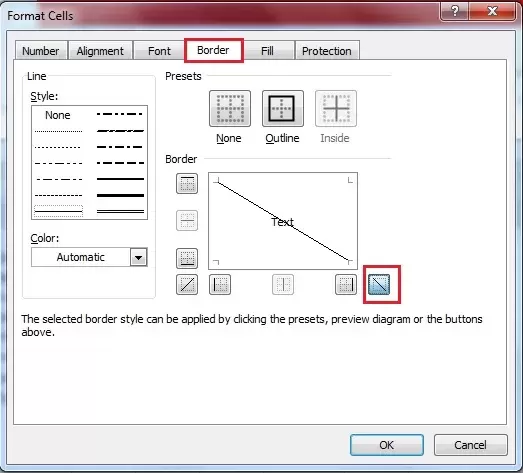523x473 pixels.
Task: Open the Color dropdown arrow
Action: coord(138,257)
